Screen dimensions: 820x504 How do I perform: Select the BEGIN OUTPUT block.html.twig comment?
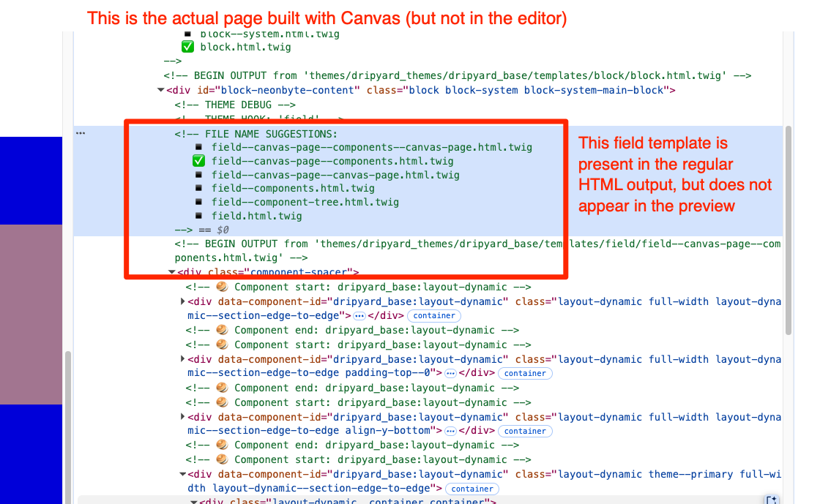pos(458,76)
